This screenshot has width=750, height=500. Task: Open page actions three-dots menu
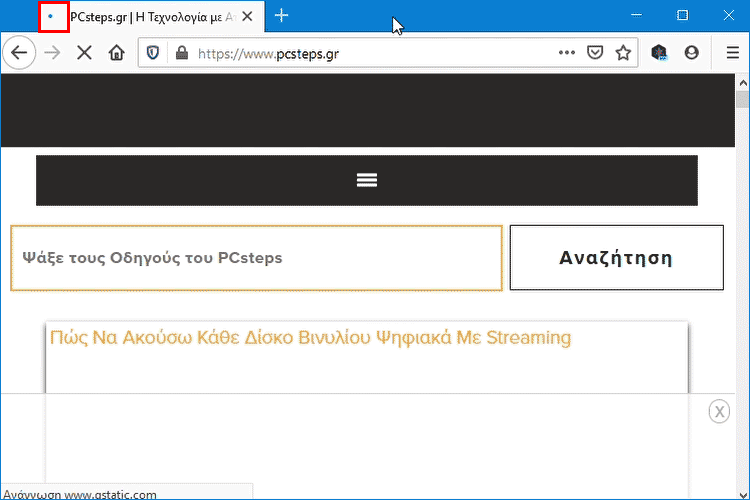point(567,53)
